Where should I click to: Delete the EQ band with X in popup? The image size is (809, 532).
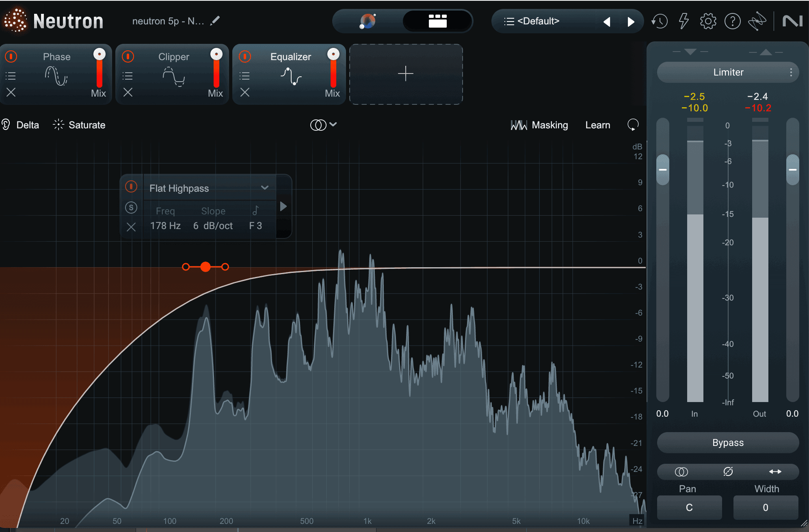131,227
